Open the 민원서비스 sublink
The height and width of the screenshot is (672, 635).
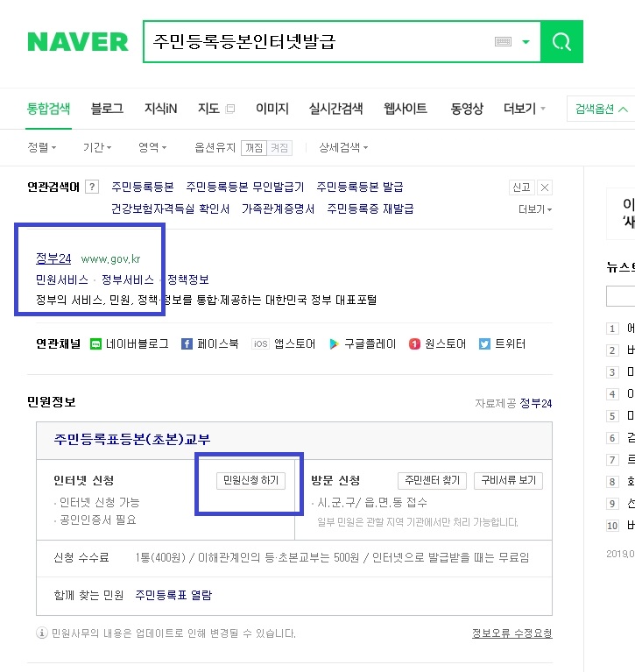pyautogui.click(x=62, y=279)
